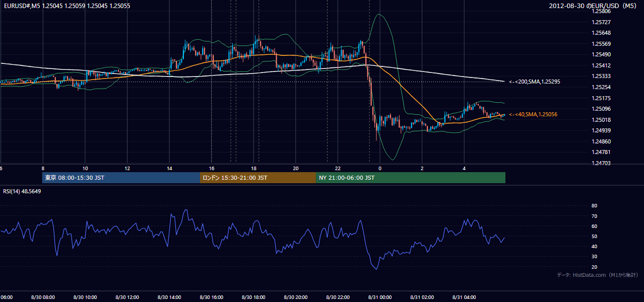Click RSI scale value 30
This screenshot has height=302, width=644.
coord(594,257)
